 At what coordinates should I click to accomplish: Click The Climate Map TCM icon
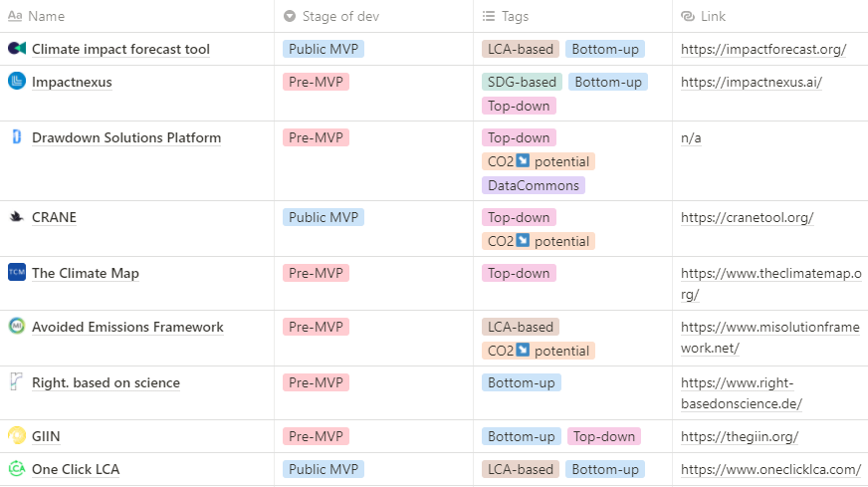coord(17,272)
